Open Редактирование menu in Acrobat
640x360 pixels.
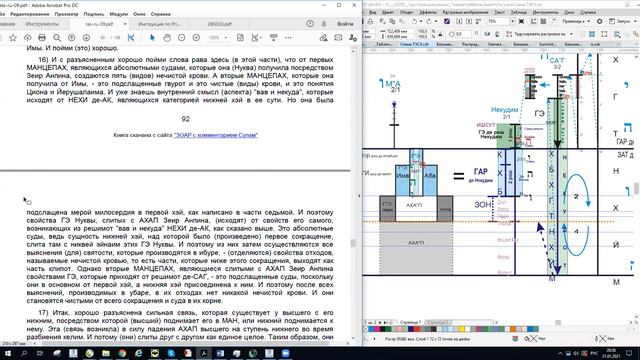[x=29, y=14]
